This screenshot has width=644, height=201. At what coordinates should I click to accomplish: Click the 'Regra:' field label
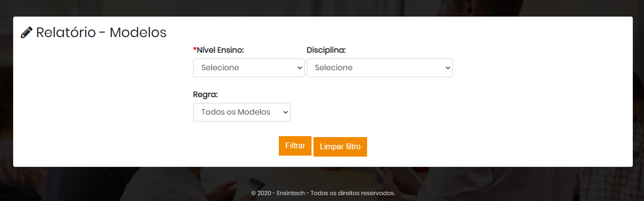(205, 94)
